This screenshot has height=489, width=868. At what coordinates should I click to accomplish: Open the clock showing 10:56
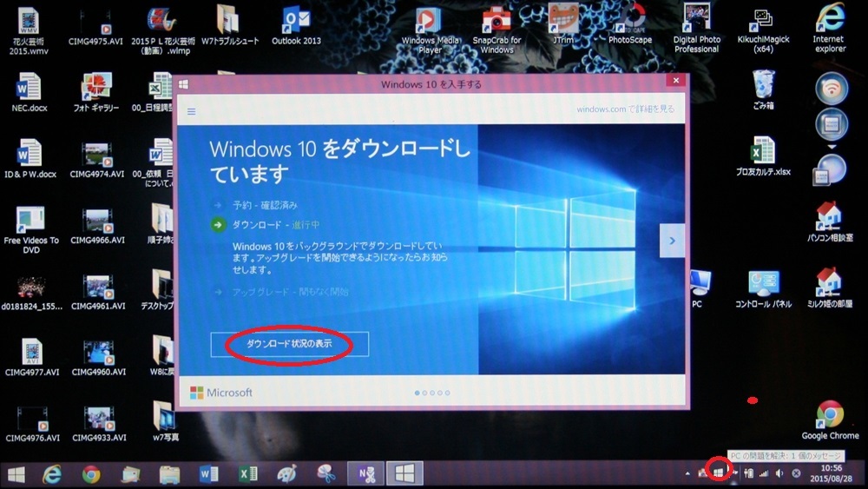pyautogui.click(x=832, y=473)
